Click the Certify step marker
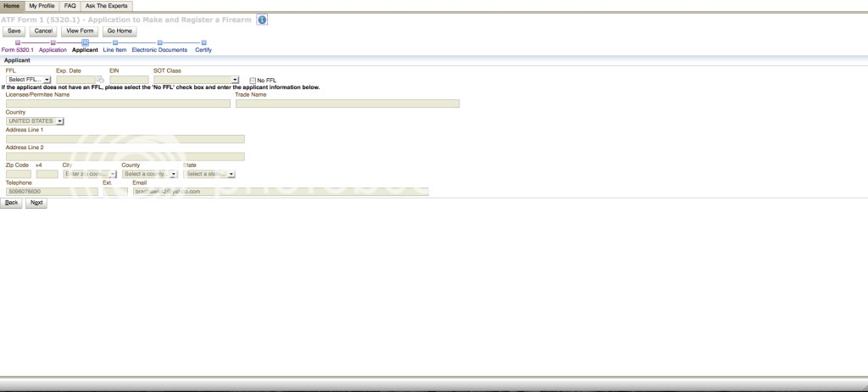 [203, 42]
